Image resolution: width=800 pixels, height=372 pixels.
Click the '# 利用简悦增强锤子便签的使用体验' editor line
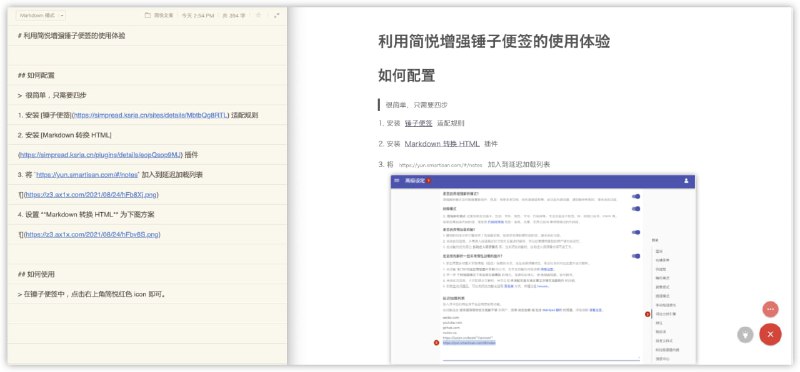pyautogui.click(x=71, y=36)
